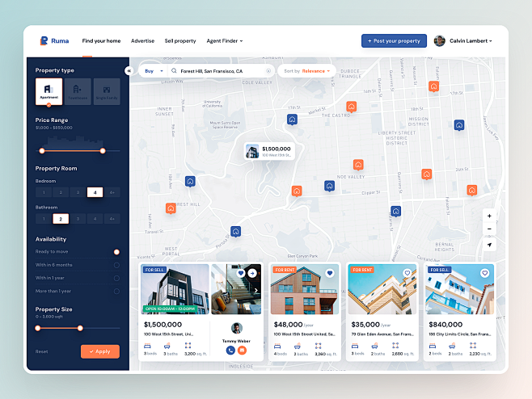
Task: Expand the Agent Finder menu
Action: coord(225,40)
